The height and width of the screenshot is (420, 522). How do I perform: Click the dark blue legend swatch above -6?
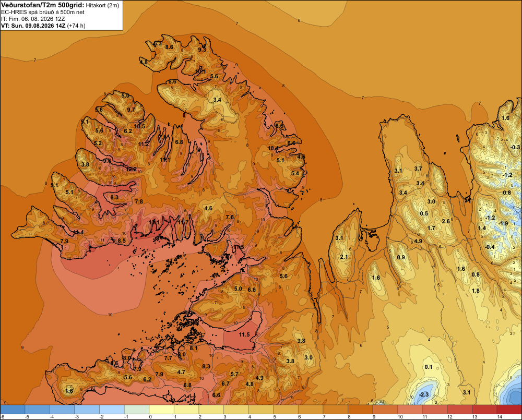(x=13, y=409)
